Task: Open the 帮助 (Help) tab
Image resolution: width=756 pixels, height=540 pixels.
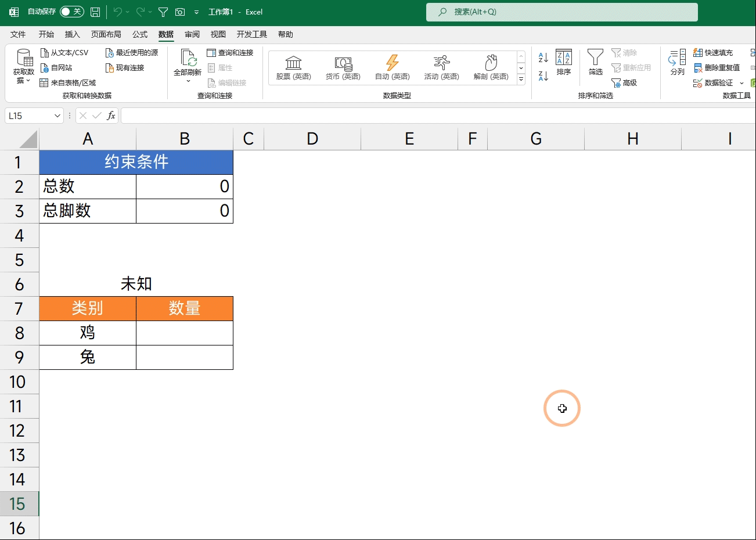Action: coord(286,34)
